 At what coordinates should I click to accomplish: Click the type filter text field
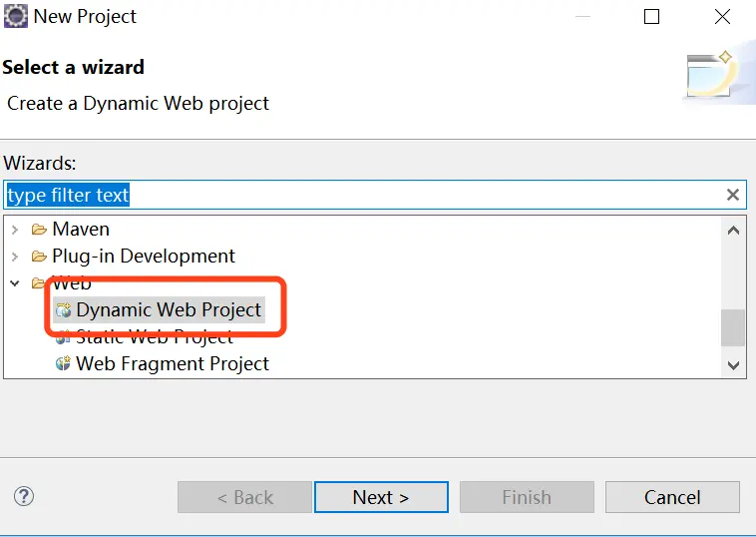(359, 195)
